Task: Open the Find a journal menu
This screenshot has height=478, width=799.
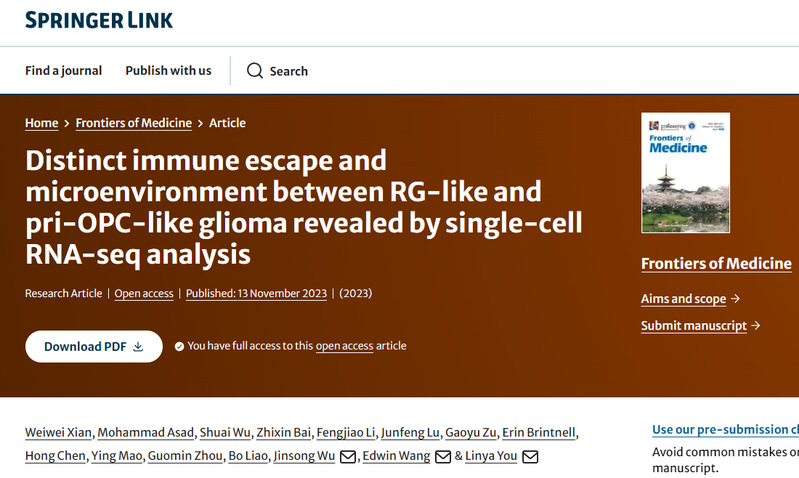Action: [63, 71]
